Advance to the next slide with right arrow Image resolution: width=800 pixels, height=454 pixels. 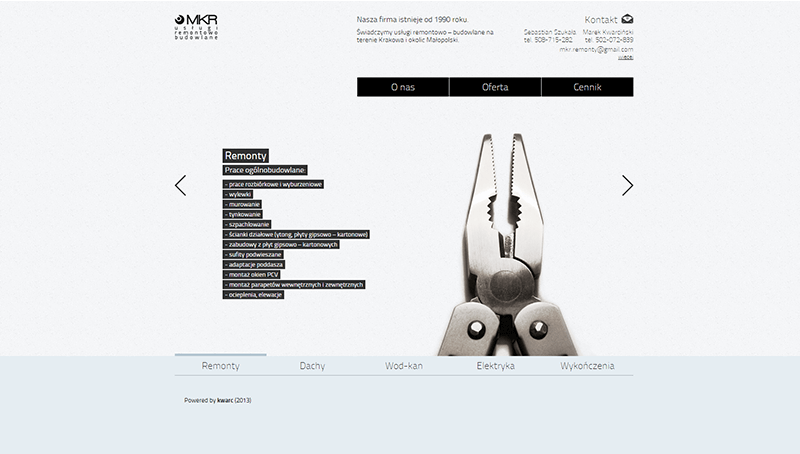point(627,185)
